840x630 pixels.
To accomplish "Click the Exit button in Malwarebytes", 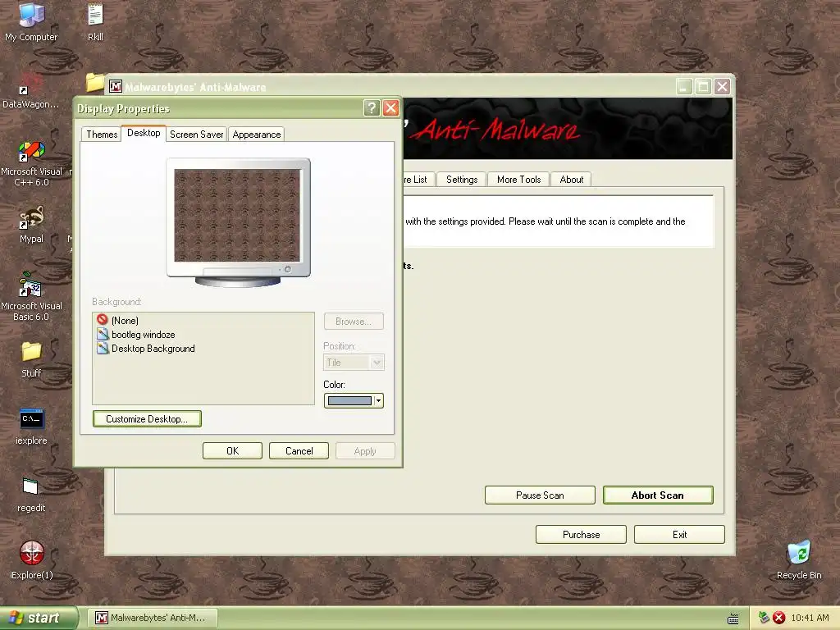I will (680, 535).
